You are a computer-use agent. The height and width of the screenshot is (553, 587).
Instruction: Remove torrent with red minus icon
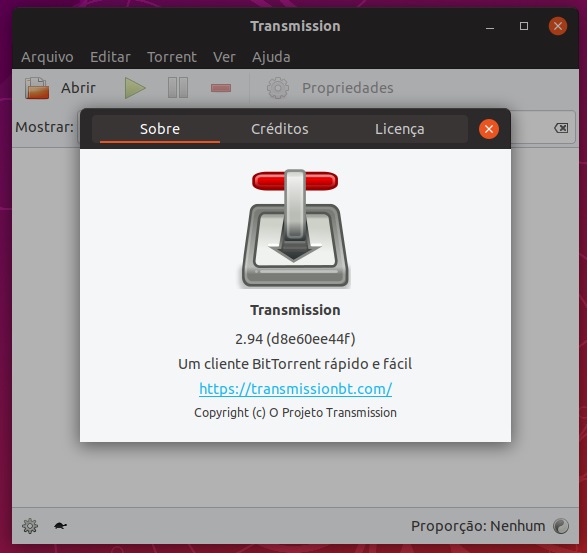[221, 88]
